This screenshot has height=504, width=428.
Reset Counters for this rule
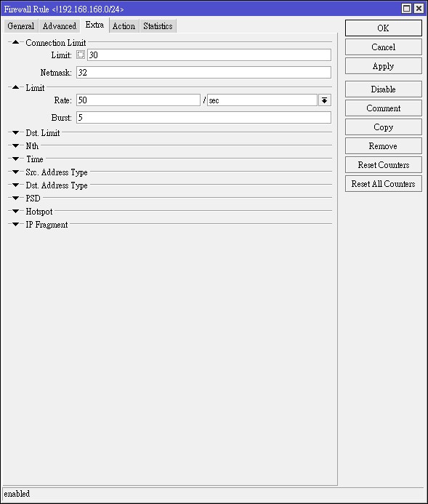click(384, 165)
